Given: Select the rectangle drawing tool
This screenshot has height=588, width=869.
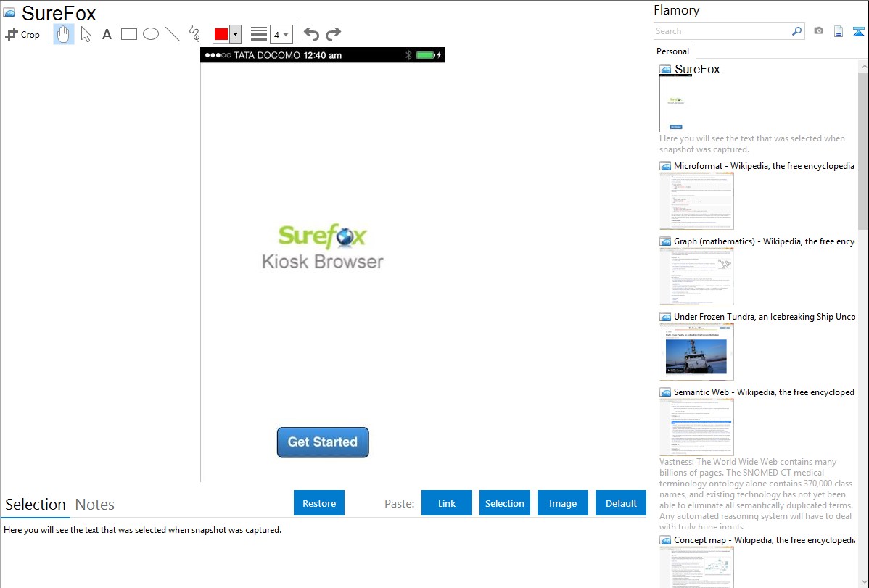Looking at the screenshot, I should (129, 34).
